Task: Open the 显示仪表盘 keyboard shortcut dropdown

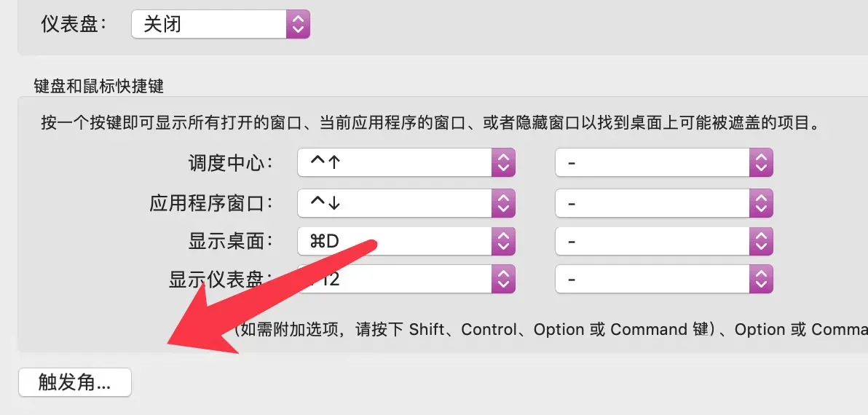Action: pyautogui.click(x=406, y=279)
